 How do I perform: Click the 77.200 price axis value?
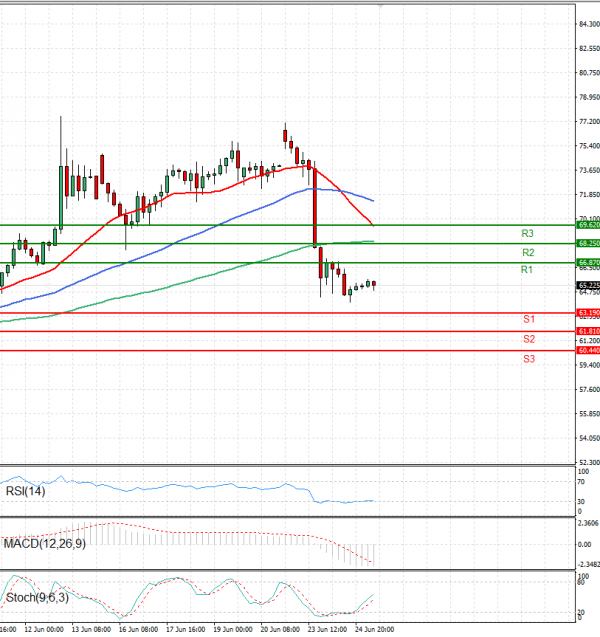(x=589, y=121)
